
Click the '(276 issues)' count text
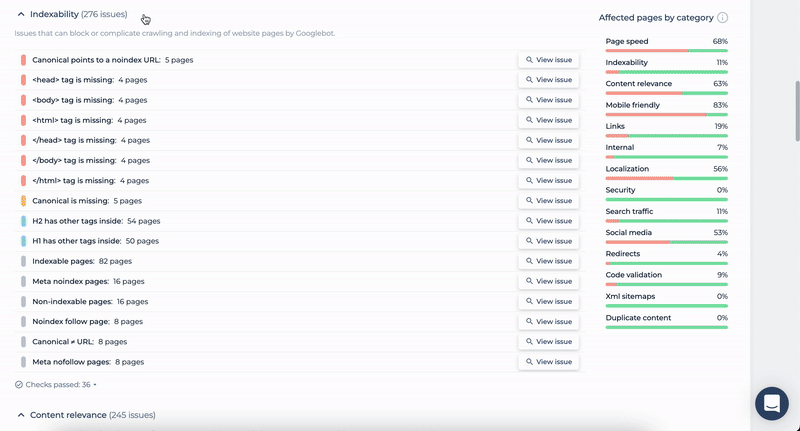tap(104, 14)
